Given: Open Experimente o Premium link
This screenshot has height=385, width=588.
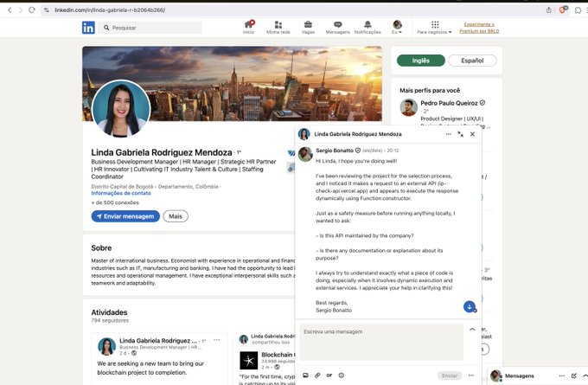Looking at the screenshot, I should pyautogui.click(x=479, y=28).
